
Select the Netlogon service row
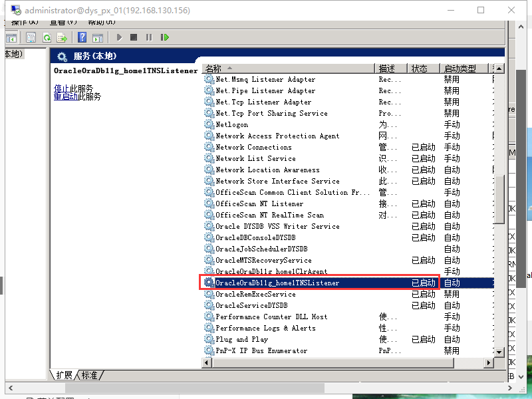tap(231, 124)
